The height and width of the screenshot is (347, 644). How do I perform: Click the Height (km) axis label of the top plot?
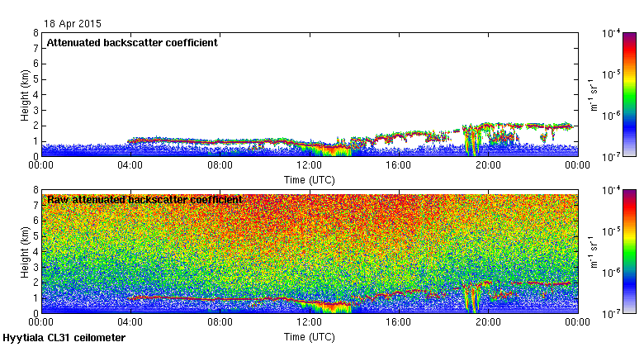click(x=25, y=95)
